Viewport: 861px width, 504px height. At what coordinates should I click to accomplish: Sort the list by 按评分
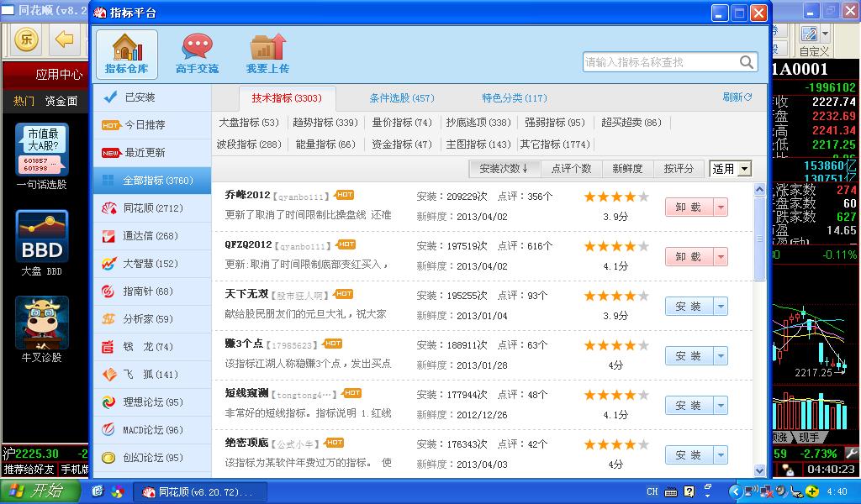[x=679, y=169]
